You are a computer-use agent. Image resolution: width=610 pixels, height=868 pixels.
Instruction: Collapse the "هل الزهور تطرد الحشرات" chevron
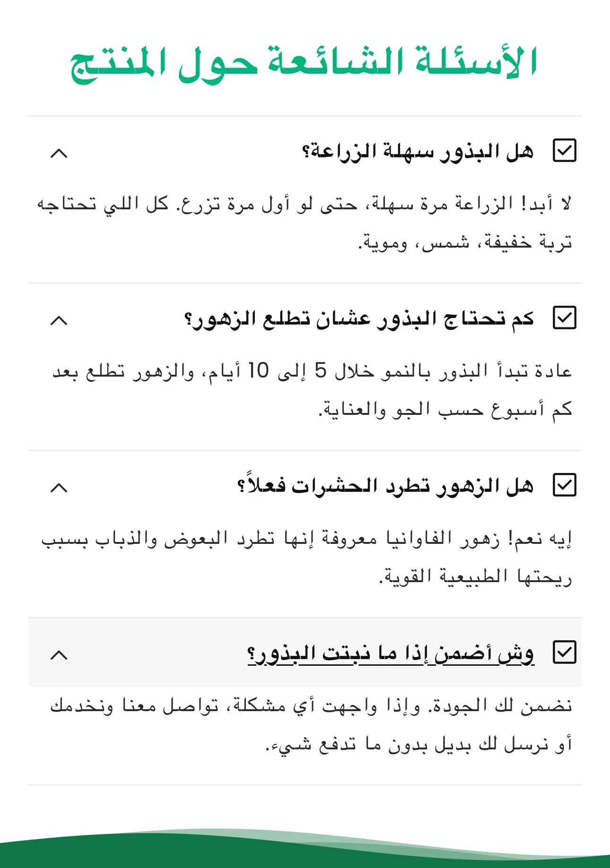(x=59, y=488)
